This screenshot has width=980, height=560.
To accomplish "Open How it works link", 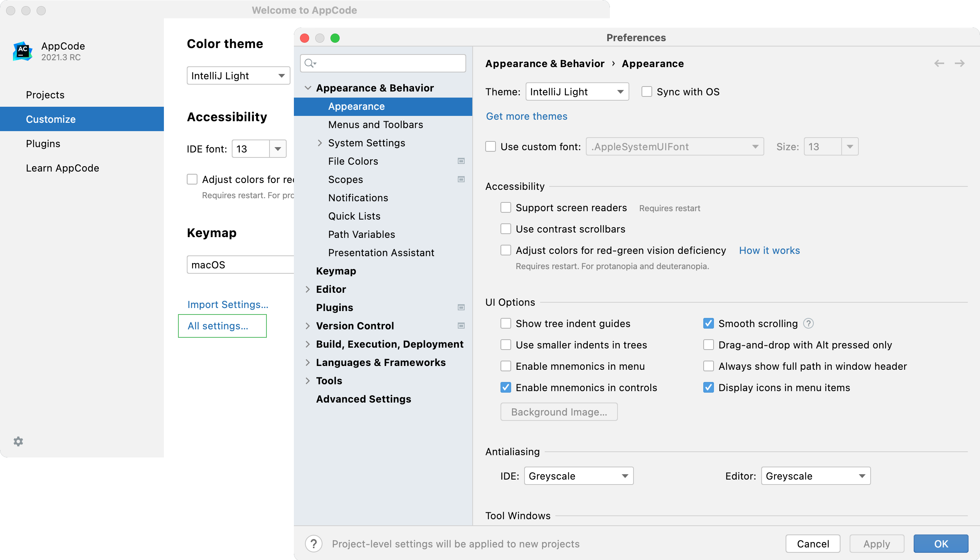I will pos(769,250).
